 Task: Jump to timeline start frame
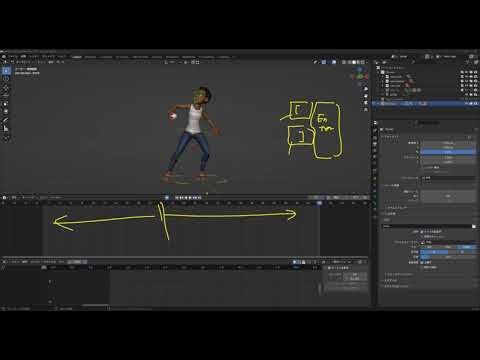(x=177, y=198)
